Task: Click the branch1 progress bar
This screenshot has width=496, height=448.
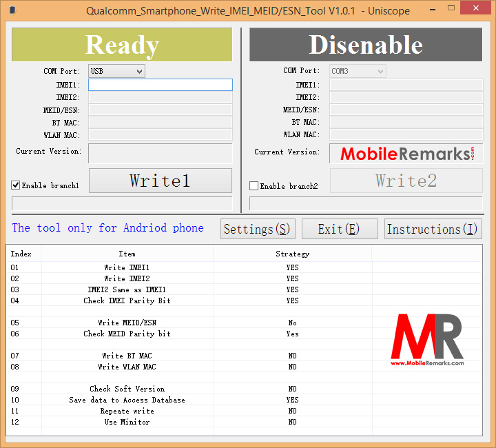Action: click(x=122, y=204)
